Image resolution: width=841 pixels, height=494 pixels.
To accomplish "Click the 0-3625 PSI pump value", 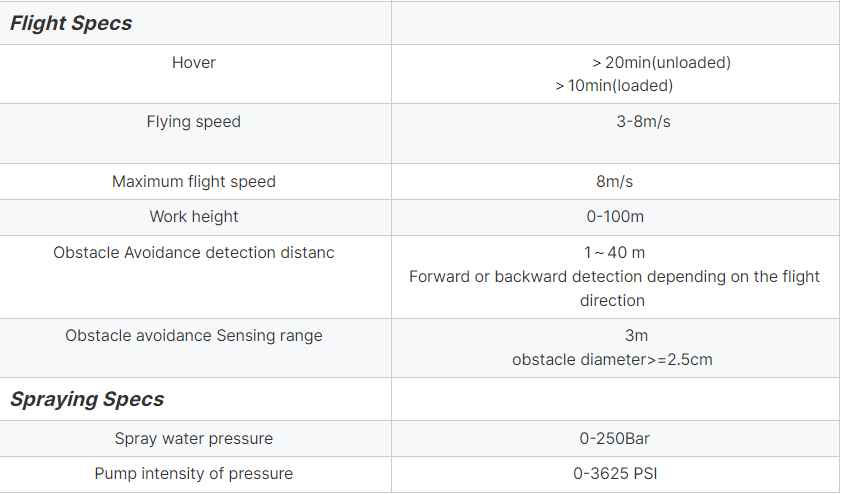I will click(614, 474).
